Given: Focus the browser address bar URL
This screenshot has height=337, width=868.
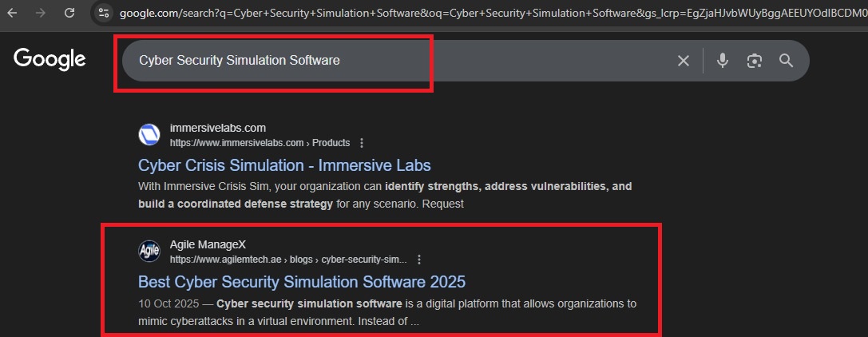Looking at the screenshot, I should pos(479,13).
